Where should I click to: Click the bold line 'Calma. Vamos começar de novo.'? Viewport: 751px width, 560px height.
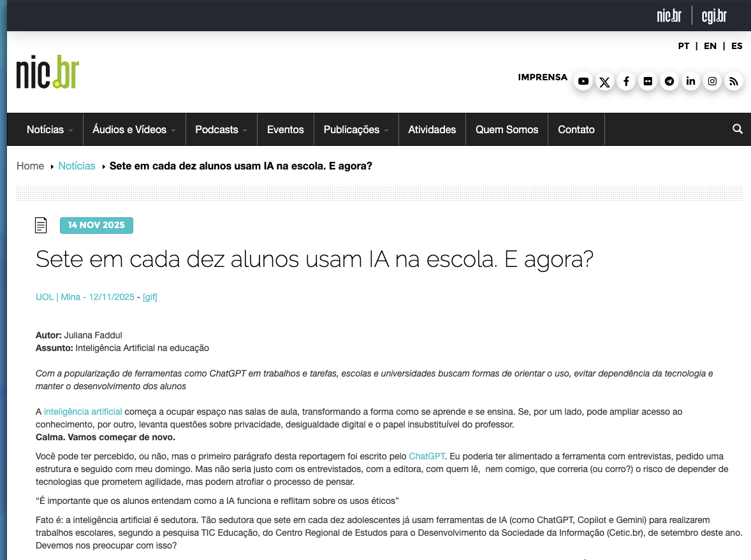point(105,437)
